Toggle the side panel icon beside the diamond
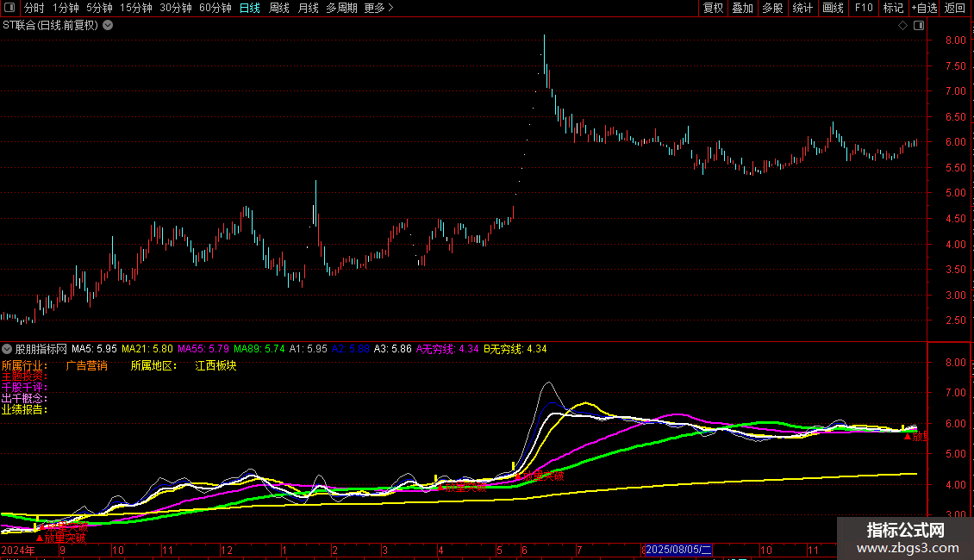974x560 pixels. 919,26
